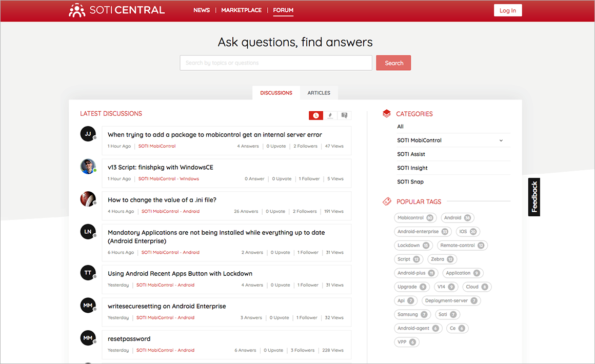Click the "47 Views" count text

pyautogui.click(x=334, y=146)
